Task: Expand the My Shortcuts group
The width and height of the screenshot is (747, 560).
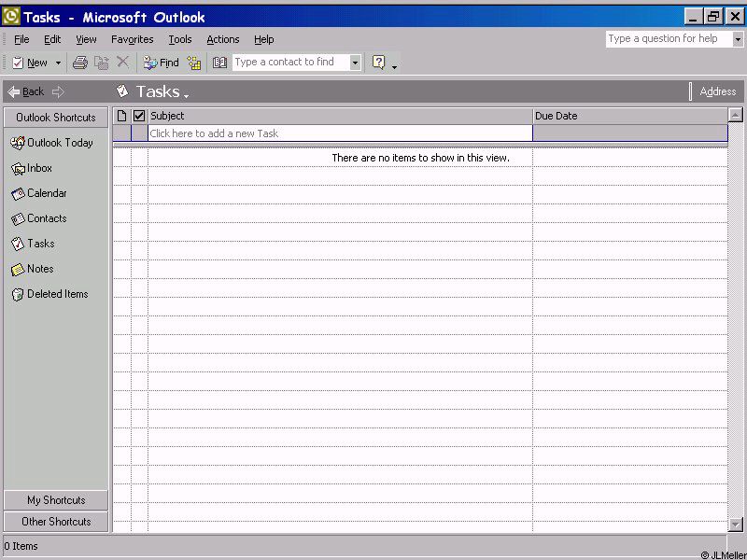Action: coord(56,500)
